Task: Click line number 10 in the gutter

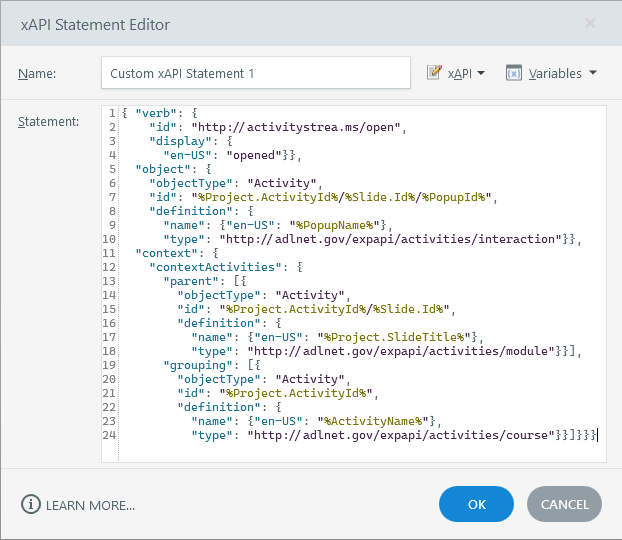Action: coord(110,239)
